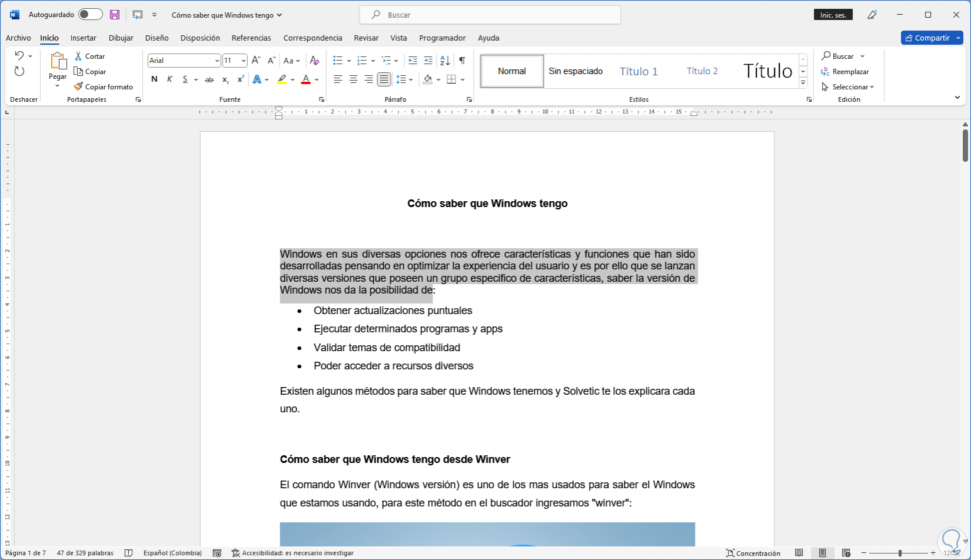Open the Archivo tab
The image size is (971, 560).
[18, 38]
